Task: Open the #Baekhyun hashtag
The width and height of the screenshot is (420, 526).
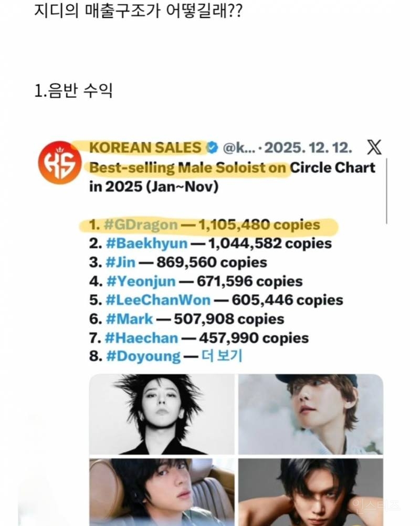Action: click(146, 244)
